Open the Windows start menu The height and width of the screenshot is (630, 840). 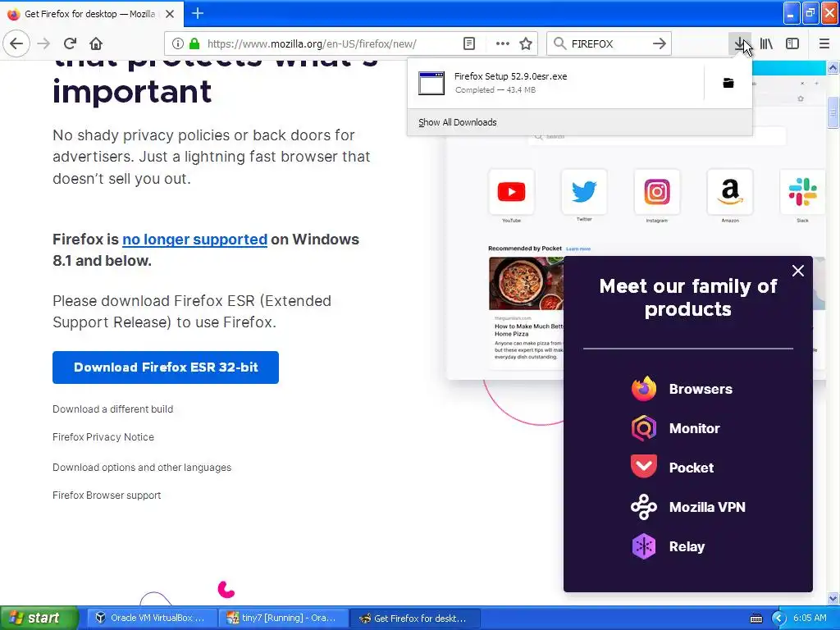coord(39,618)
